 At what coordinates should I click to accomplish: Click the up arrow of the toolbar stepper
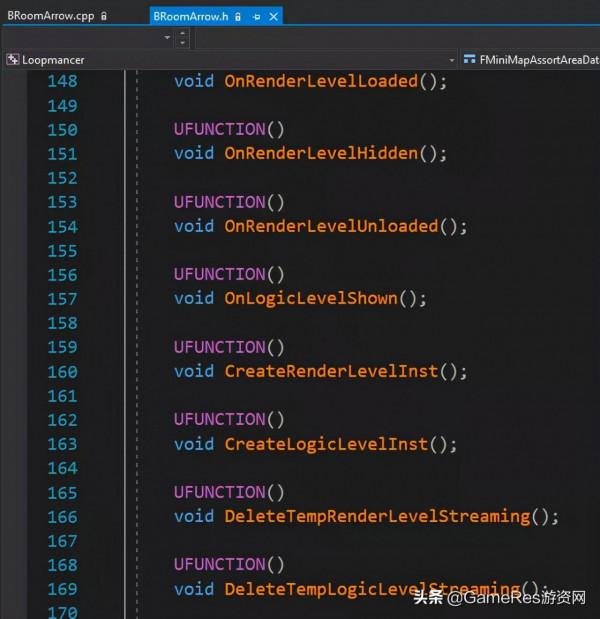tap(181, 33)
